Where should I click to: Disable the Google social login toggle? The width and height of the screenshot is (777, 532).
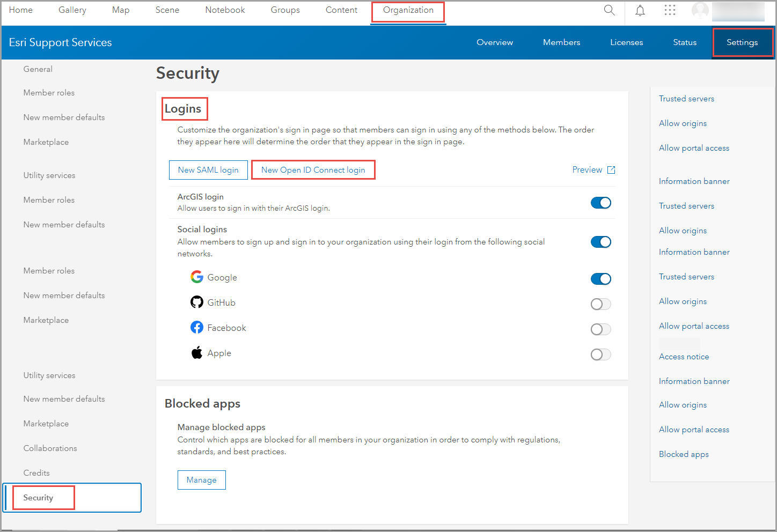600,279
